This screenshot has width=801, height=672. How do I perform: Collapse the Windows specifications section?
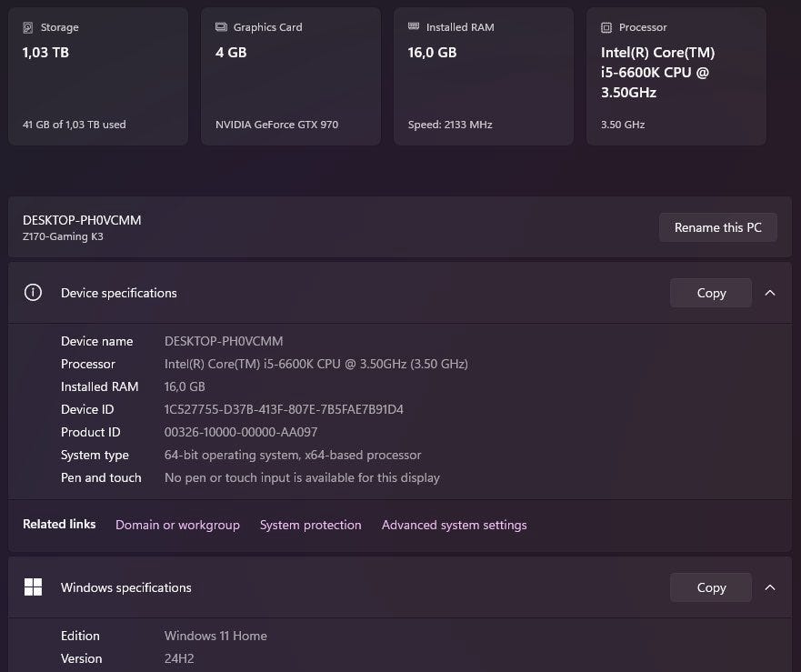[770, 587]
